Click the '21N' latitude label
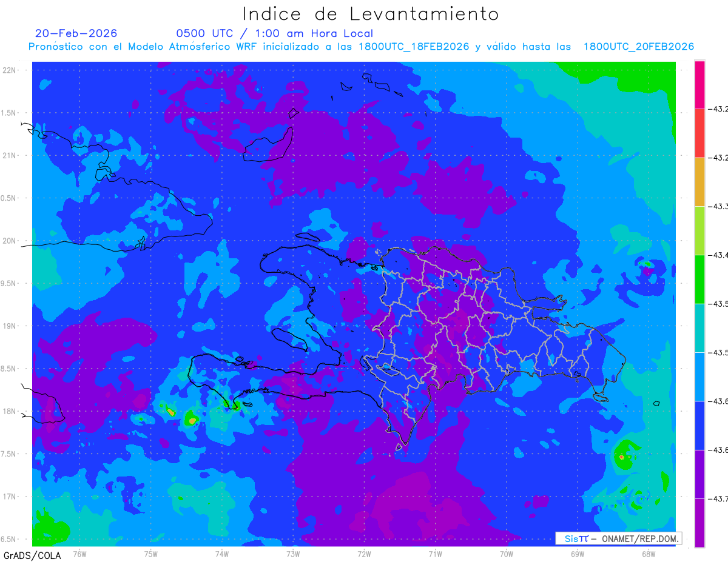728x562 pixels. pyautogui.click(x=10, y=156)
